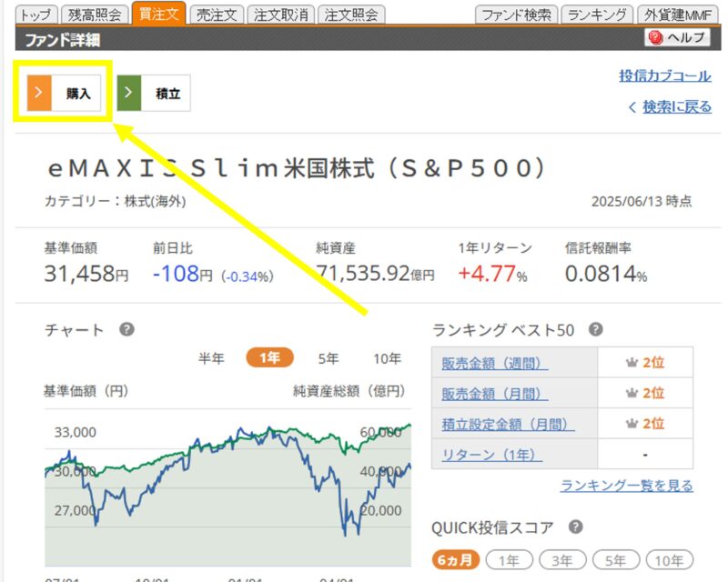Click the +4.77% 1年リターン value
728x582 pixels.
pos(492,274)
